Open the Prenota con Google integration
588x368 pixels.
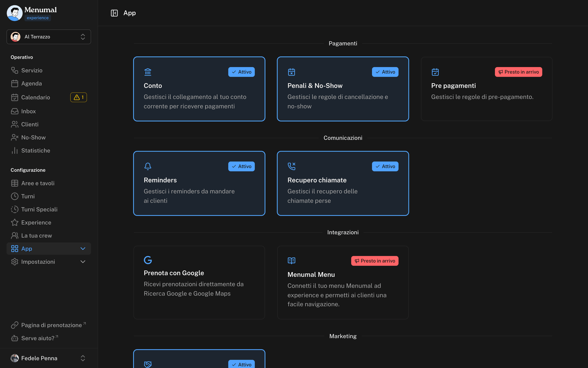pos(199,283)
